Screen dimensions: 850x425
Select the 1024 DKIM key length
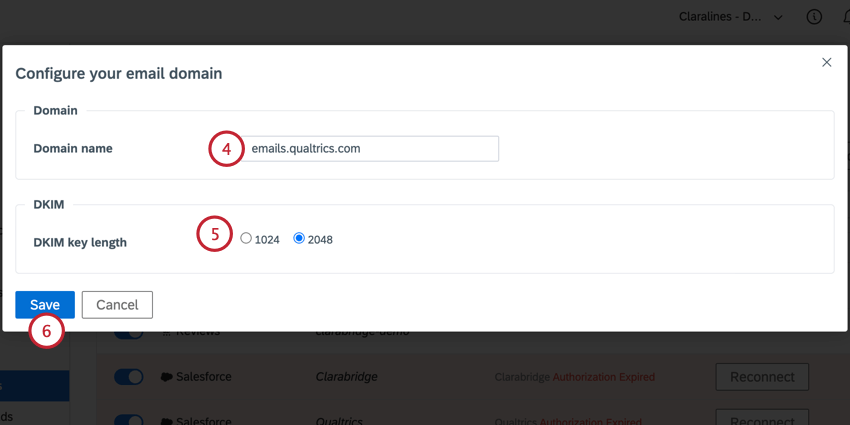[x=246, y=239]
